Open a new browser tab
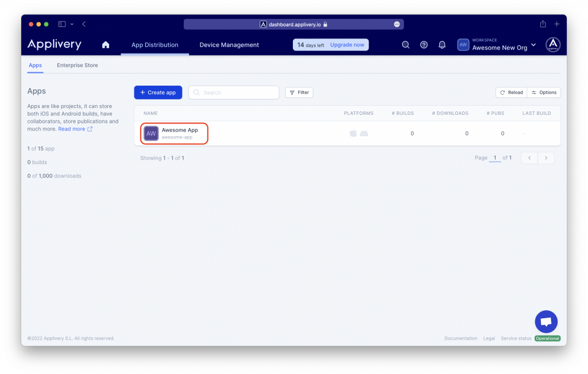 click(557, 24)
